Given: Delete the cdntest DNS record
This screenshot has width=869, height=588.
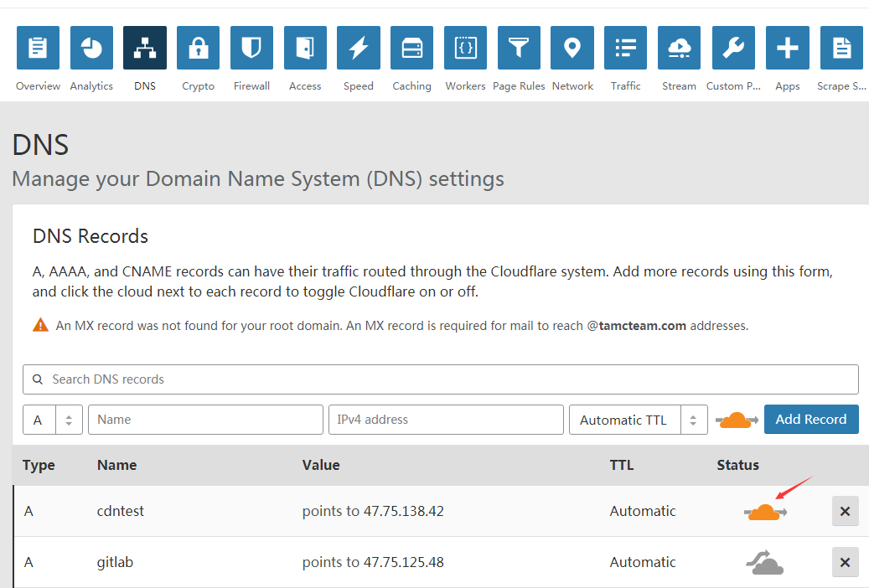Looking at the screenshot, I should tap(845, 511).
